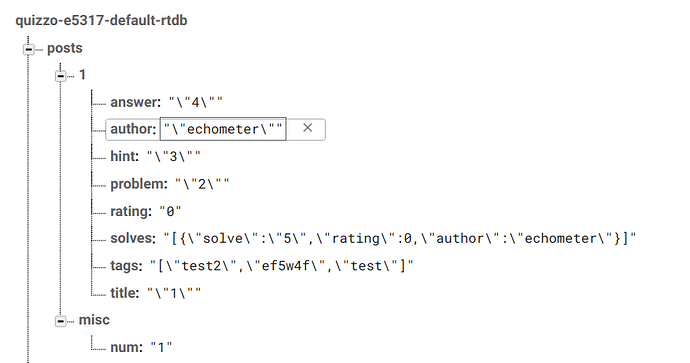Select the problem key label
This screenshot has height=363, width=690.
click(139, 184)
